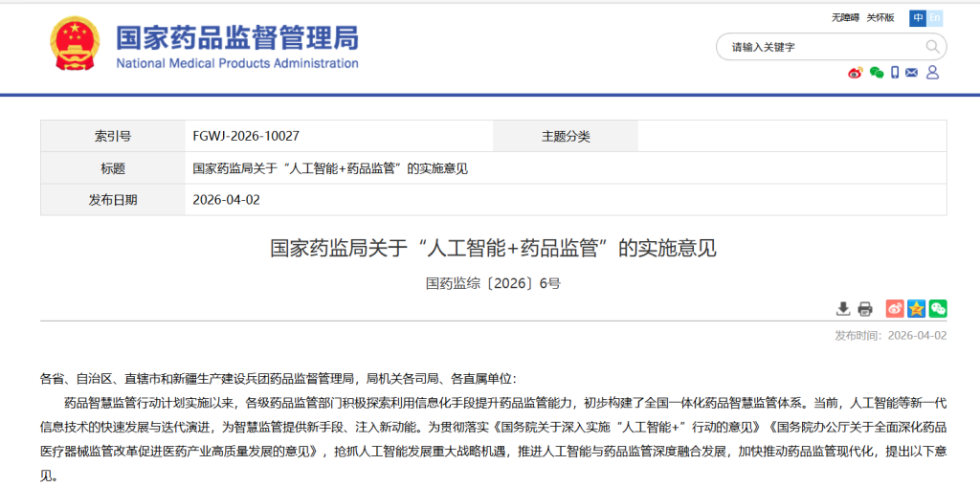
Task: Click the email envelope icon
Action: [x=912, y=73]
